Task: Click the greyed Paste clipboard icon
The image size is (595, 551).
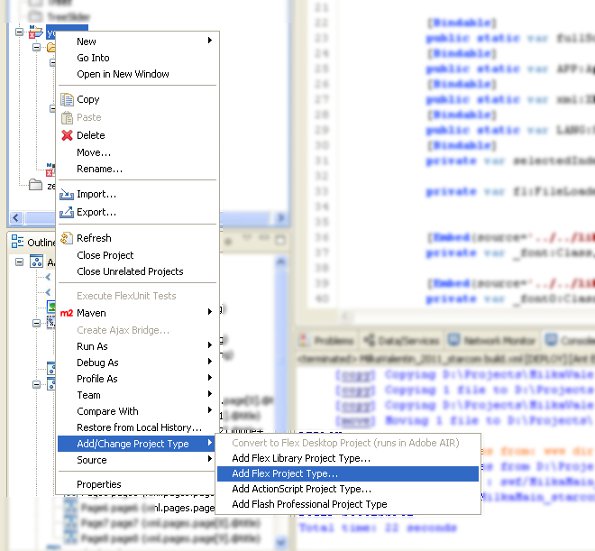Action: pyautogui.click(x=67, y=118)
